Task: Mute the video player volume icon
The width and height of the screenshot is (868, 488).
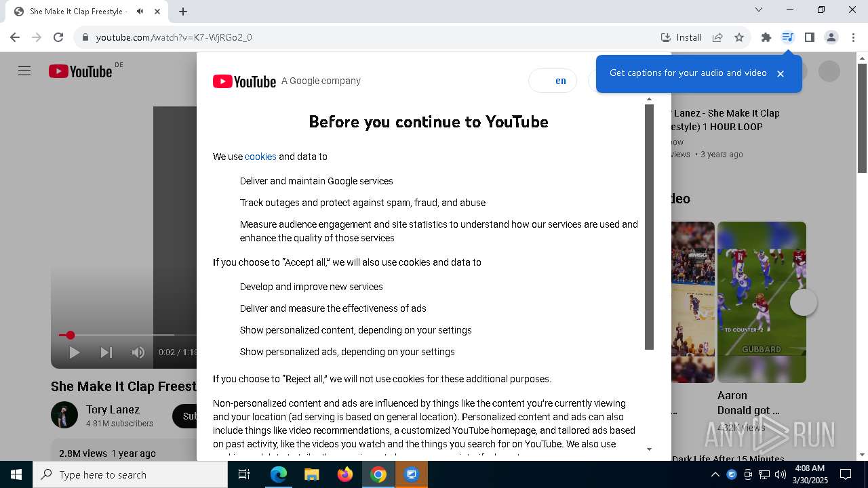Action: (138, 352)
